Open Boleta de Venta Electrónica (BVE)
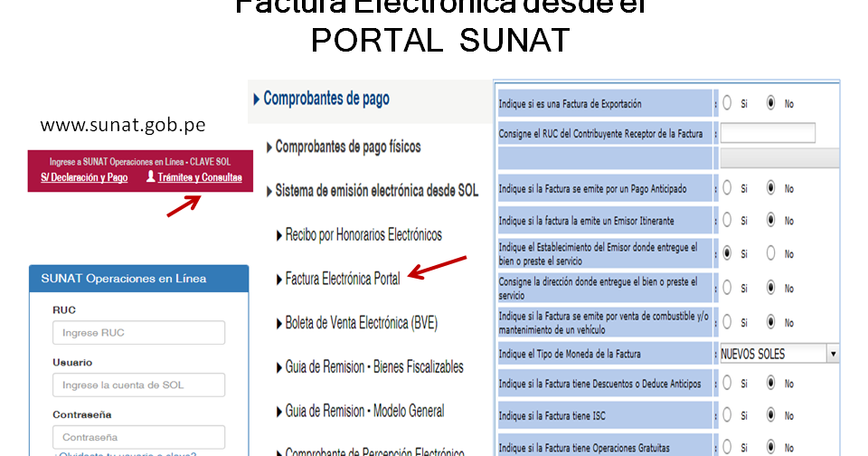 coord(357,323)
